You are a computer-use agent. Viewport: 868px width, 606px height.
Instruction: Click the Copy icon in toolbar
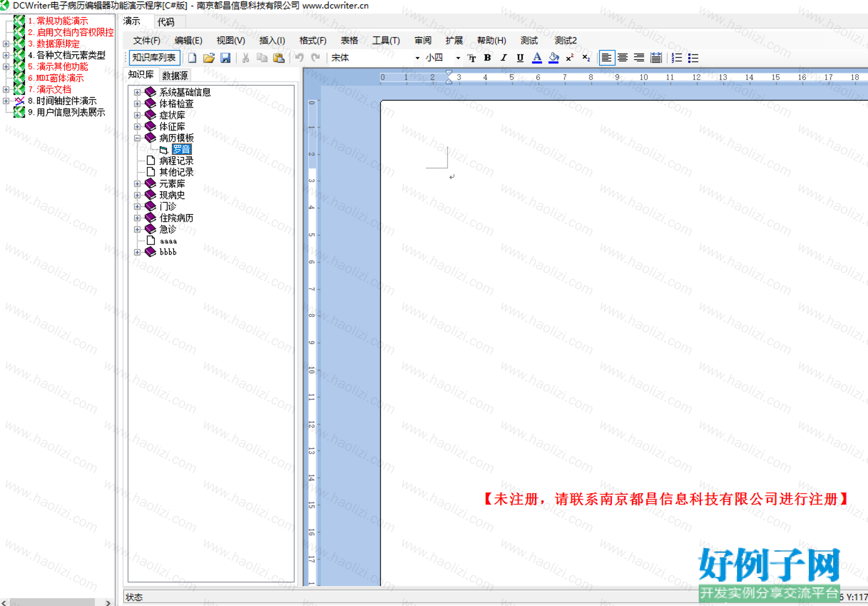coord(262,58)
